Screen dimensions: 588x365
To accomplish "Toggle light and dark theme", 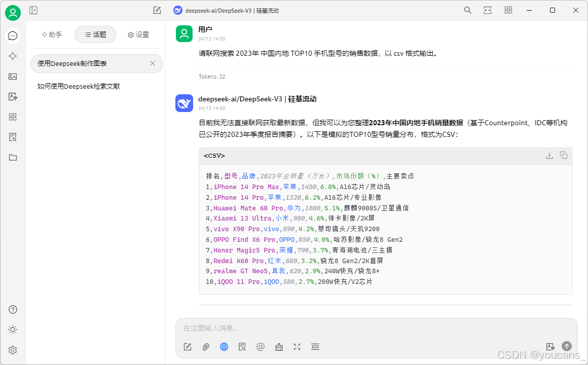I will (x=13, y=330).
